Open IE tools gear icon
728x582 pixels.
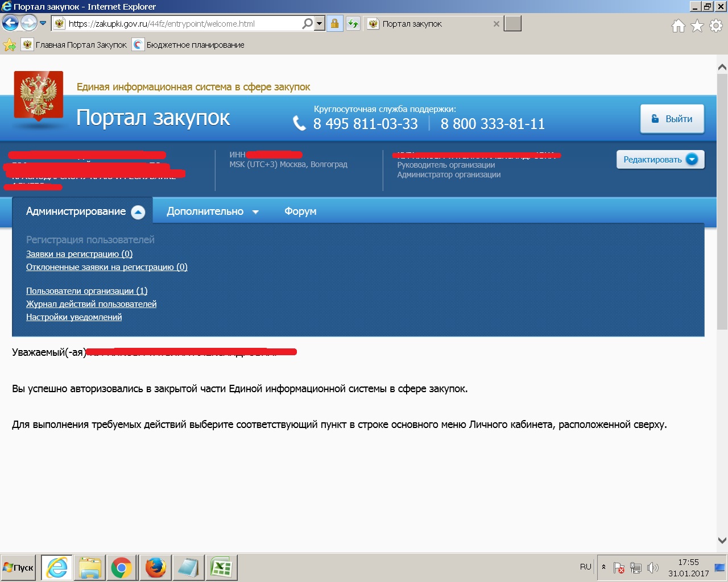click(x=716, y=26)
